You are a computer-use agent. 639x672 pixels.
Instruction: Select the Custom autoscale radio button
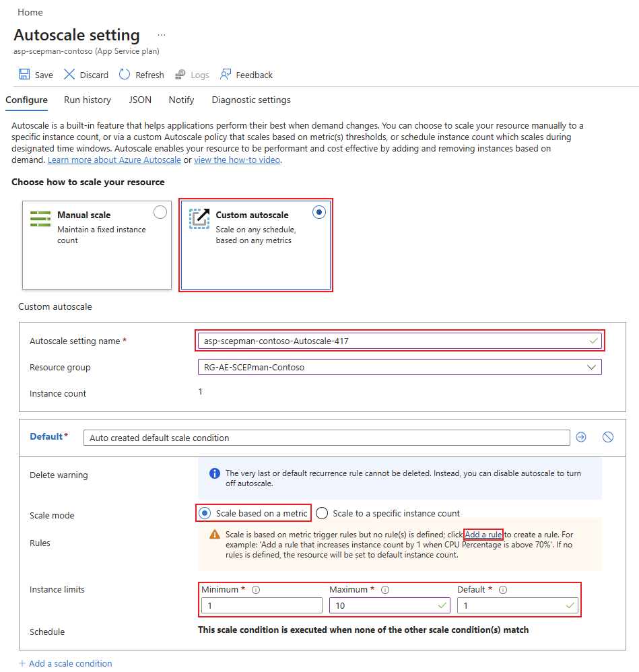[x=319, y=212]
